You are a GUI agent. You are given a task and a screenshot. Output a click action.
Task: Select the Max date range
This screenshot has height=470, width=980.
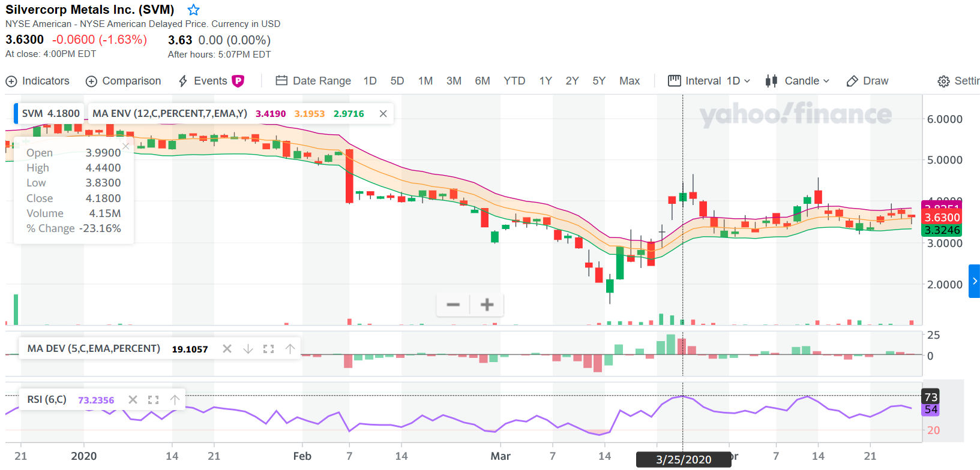(x=630, y=81)
